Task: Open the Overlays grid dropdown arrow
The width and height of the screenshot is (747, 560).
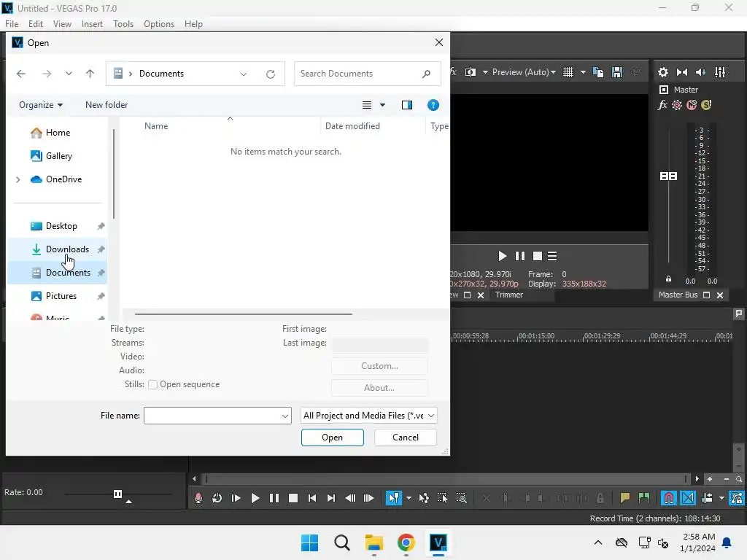Action: pyautogui.click(x=583, y=72)
